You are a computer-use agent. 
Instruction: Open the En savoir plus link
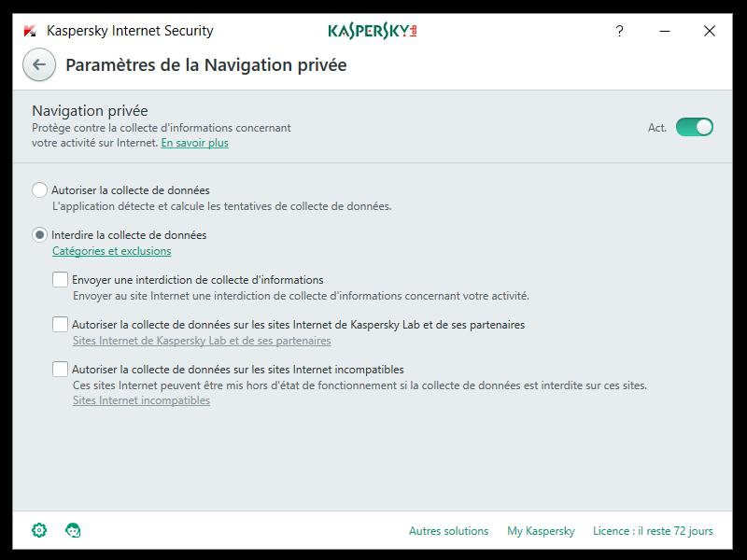(x=195, y=143)
